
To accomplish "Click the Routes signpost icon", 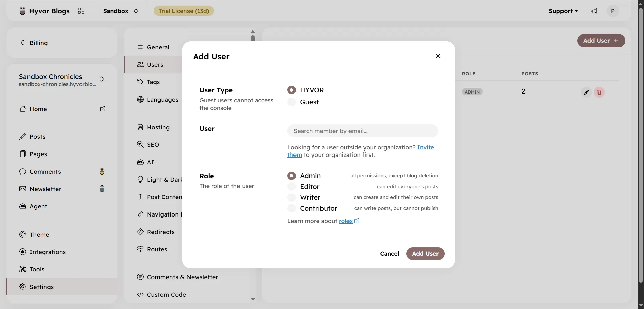I will point(140,249).
